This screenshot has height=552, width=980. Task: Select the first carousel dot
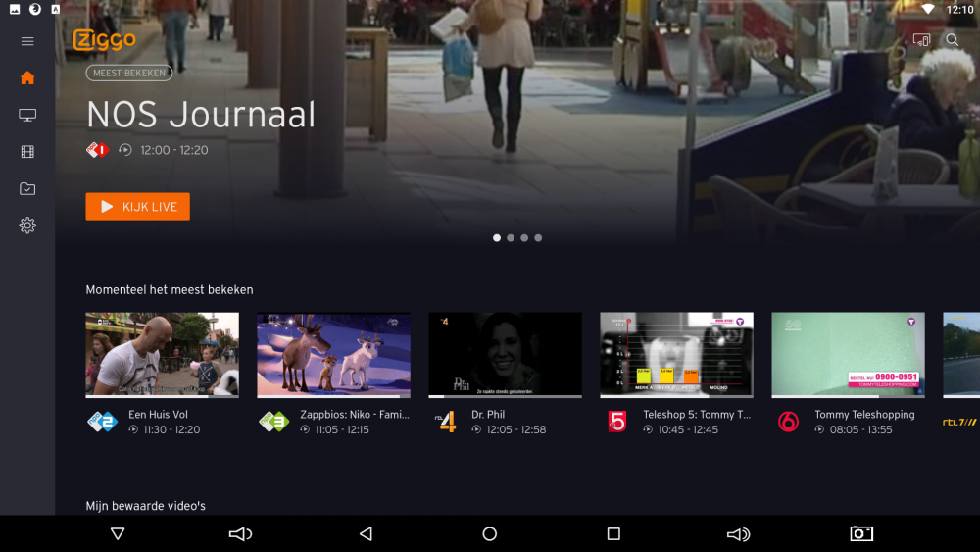[497, 238]
